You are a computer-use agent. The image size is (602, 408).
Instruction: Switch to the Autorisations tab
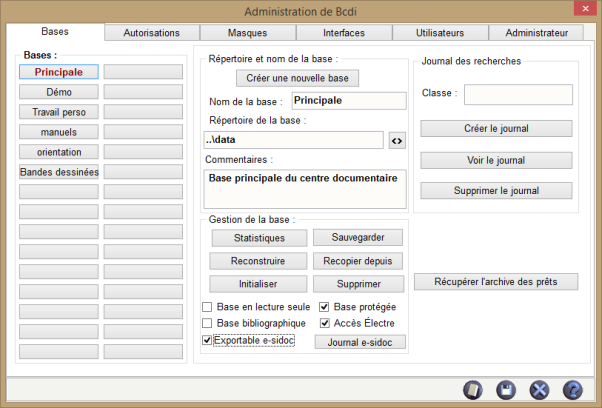point(151,33)
